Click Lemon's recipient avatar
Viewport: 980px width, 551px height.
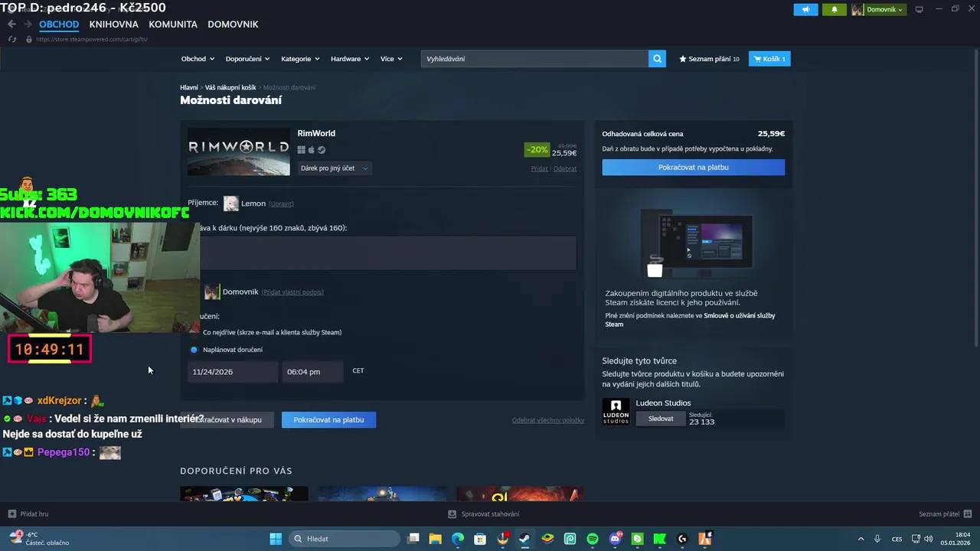tap(230, 204)
